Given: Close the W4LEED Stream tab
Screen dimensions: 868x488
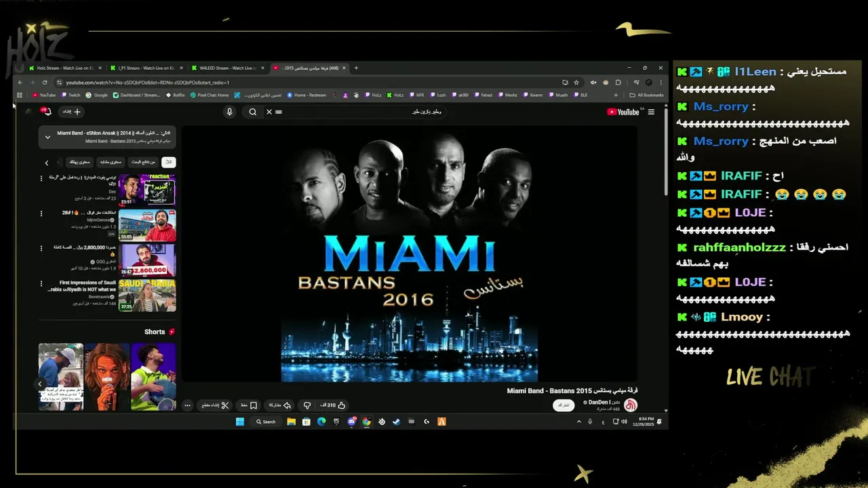Looking at the screenshot, I should click(x=262, y=68).
